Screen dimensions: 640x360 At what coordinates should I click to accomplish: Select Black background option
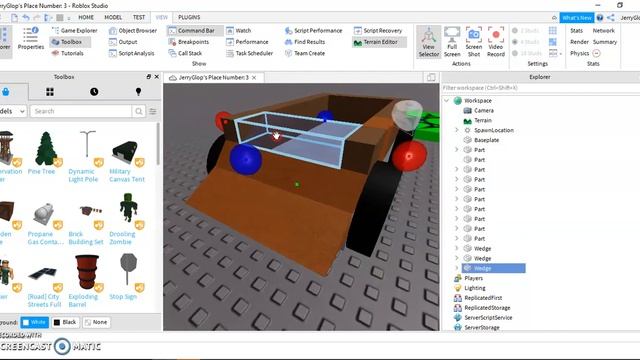[65, 322]
